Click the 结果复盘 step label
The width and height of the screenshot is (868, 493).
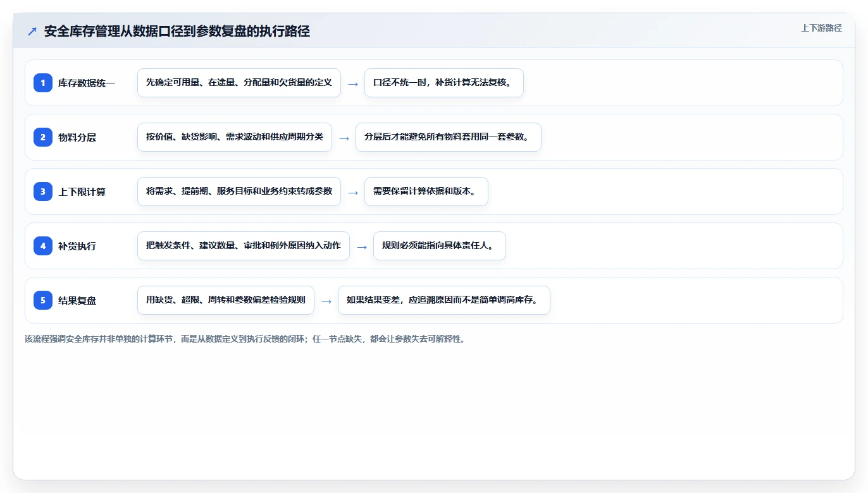[x=77, y=300]
